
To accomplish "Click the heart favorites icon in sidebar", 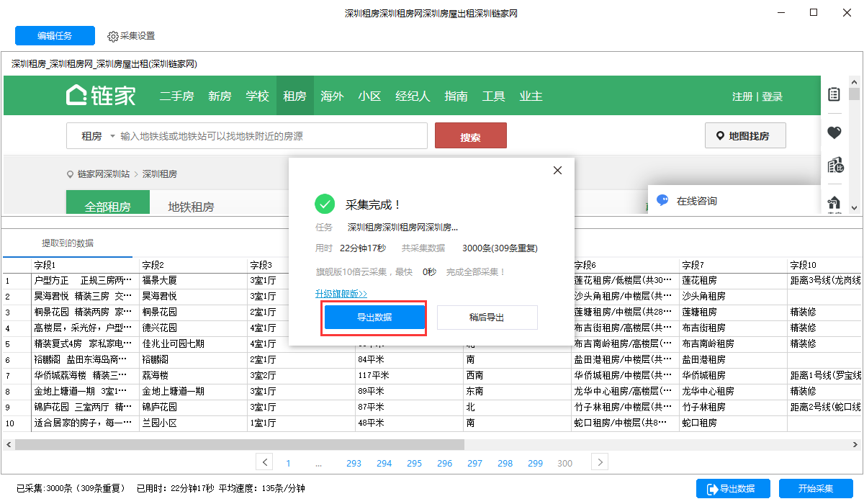I will 834,132.
